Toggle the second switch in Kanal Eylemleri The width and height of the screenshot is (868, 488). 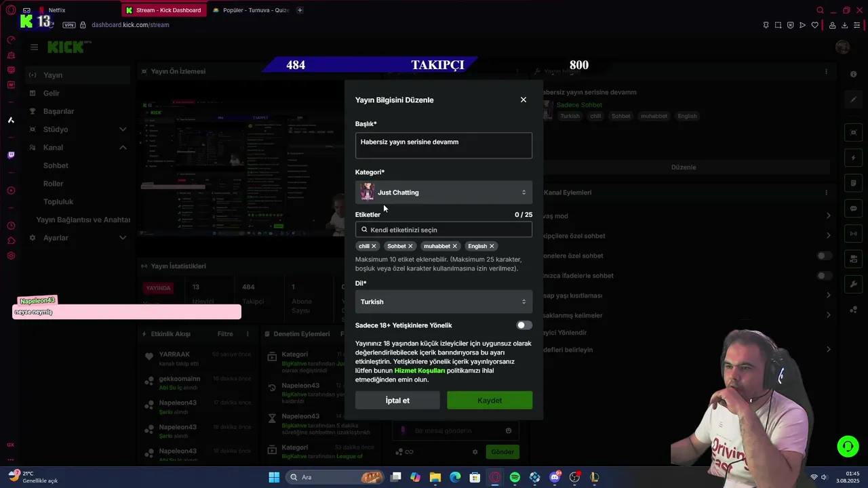coord(824,276)
